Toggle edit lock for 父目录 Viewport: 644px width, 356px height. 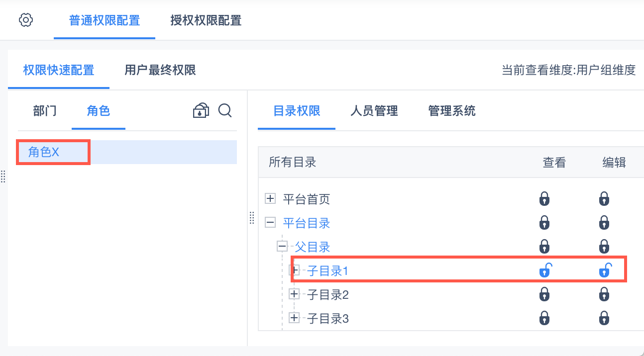click(604, 247)
